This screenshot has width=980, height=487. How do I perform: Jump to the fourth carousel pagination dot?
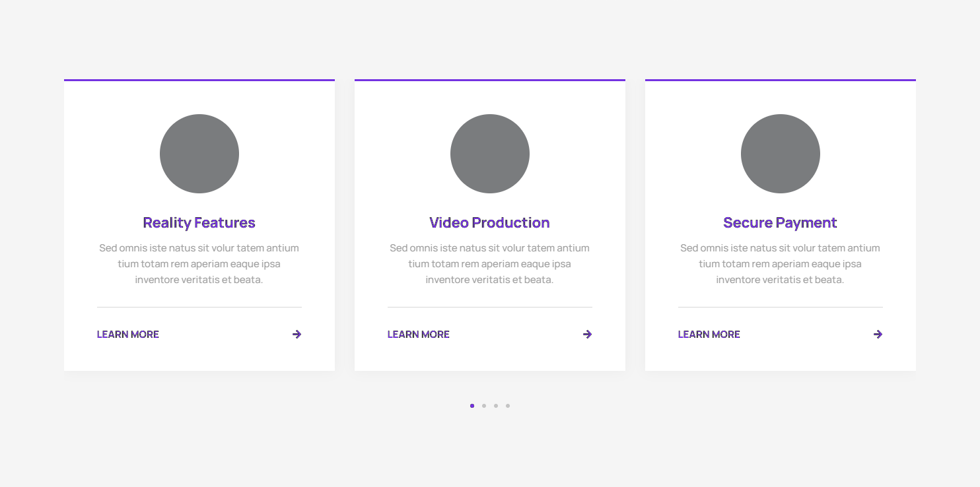(x=508, y=406)
